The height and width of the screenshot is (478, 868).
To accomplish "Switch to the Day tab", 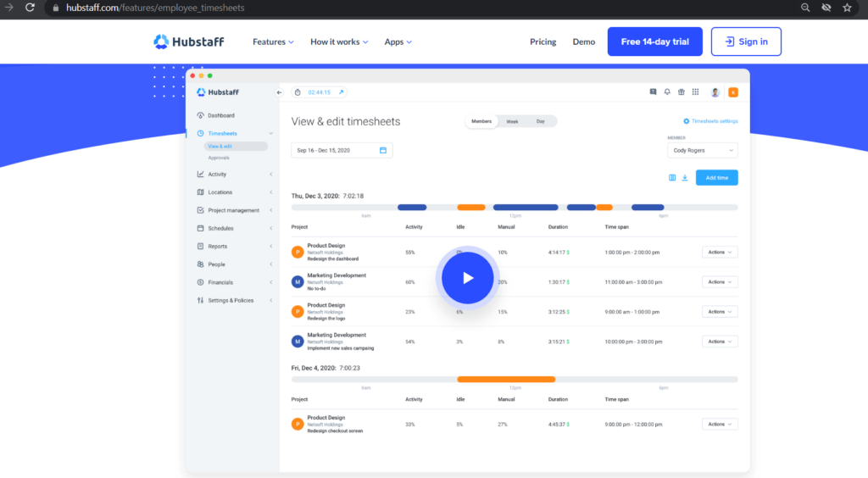I will (540, 121).
